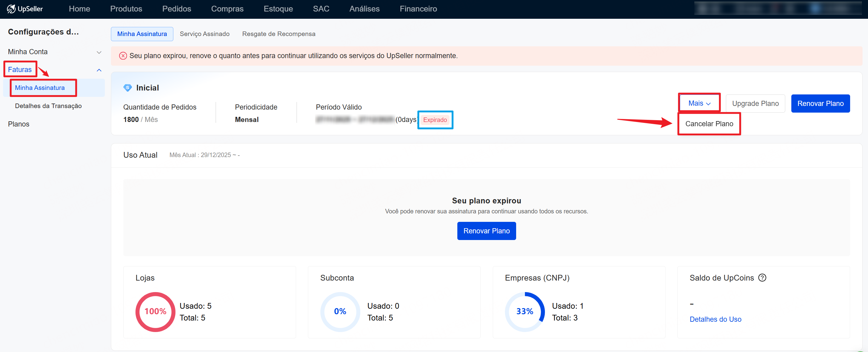Click the red Expirado status badge
868x352 pixels.
(435, 120)
